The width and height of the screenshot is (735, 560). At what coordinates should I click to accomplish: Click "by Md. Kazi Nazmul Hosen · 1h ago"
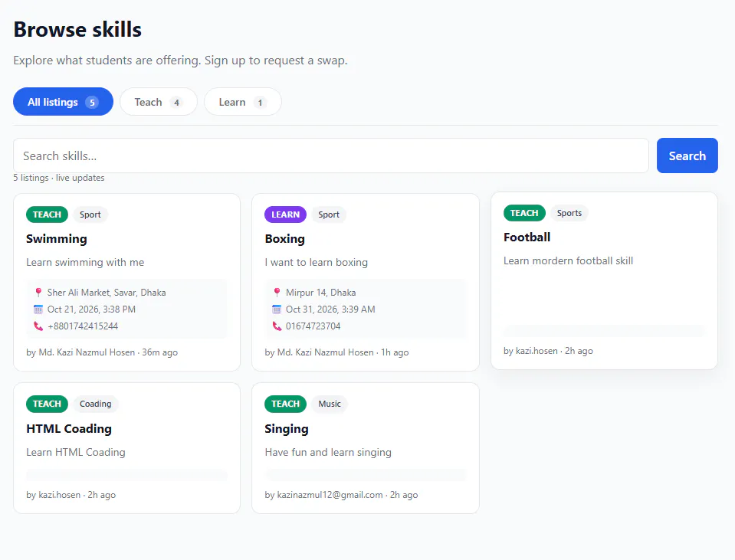(336, 352)
